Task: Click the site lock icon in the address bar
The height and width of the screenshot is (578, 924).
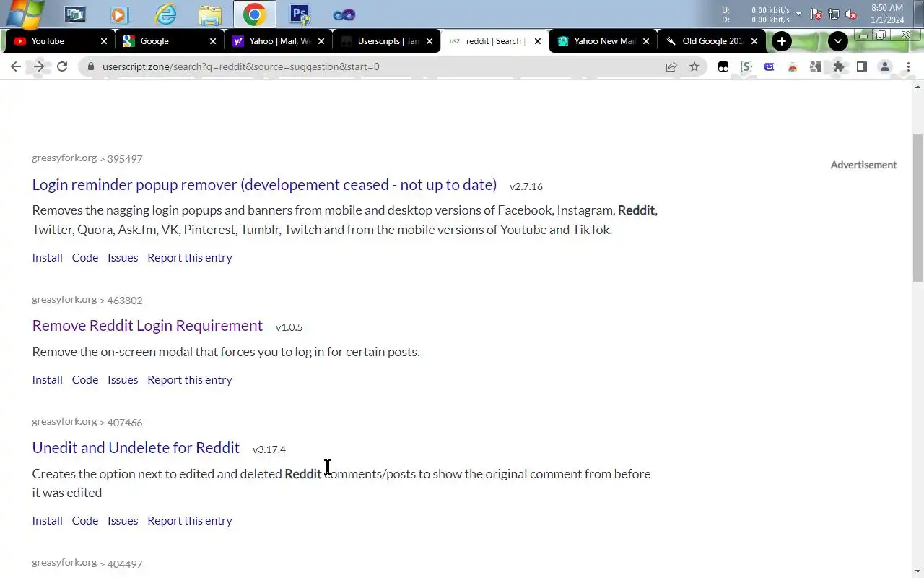Action: 90,66
